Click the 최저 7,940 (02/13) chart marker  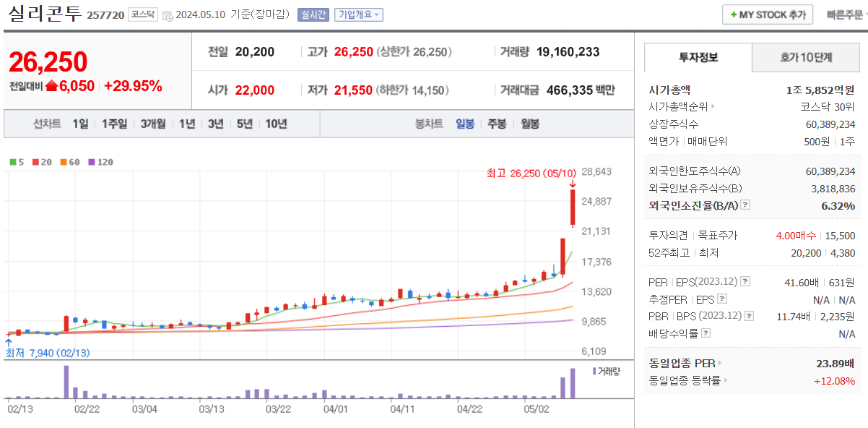pos(48,354)
